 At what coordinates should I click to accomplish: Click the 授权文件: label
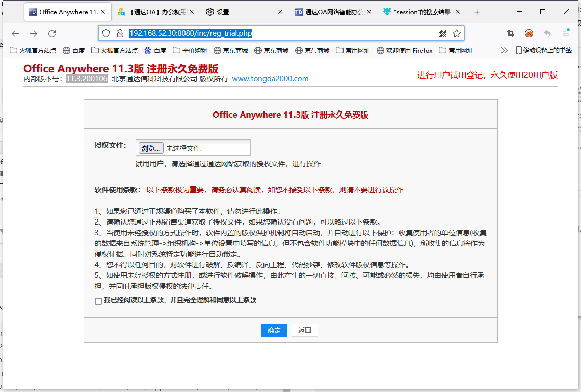point(110,145)
